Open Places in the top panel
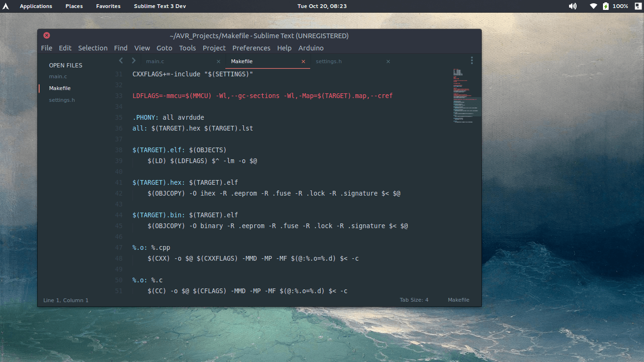This screenshot has height=362, width=644. coord(74,6)
